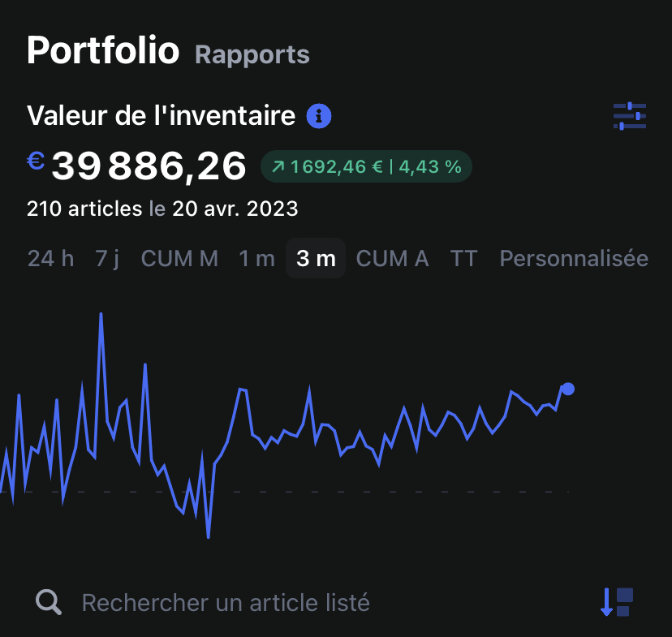
Task: Enable the 1 m time range
Action: (x=256, y=258)
